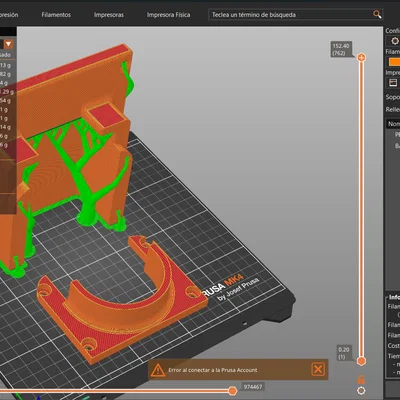The width and height of the screenshot is (400, 400).
Task: Click the warning triangle icon in the notification
Action: click(x=157, y=370)
